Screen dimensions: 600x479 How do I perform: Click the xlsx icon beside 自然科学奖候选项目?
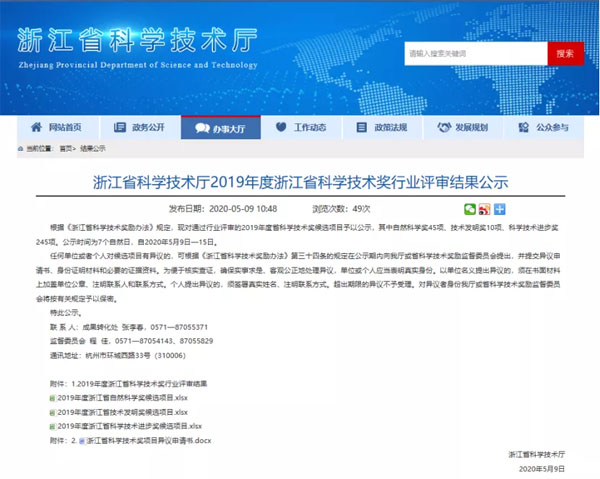click(52, 398)
